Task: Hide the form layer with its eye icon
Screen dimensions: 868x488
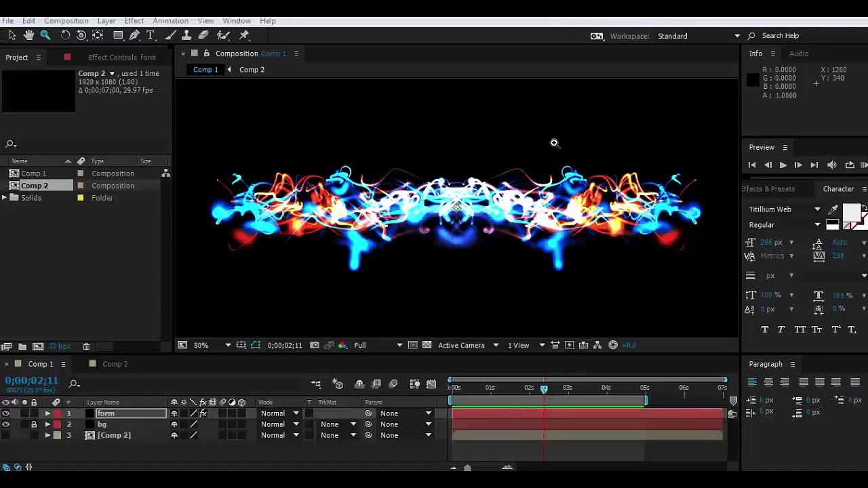Action: [x=6, y=413]
